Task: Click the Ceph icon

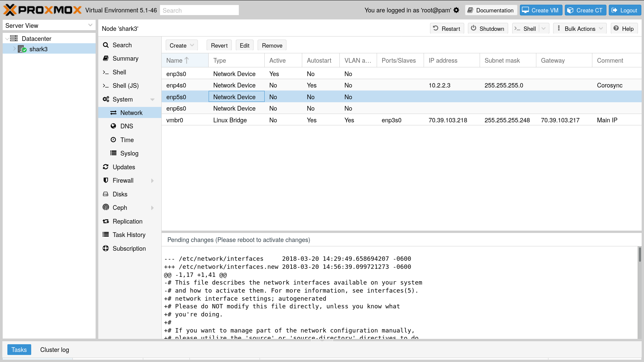Action: point(106,207)
